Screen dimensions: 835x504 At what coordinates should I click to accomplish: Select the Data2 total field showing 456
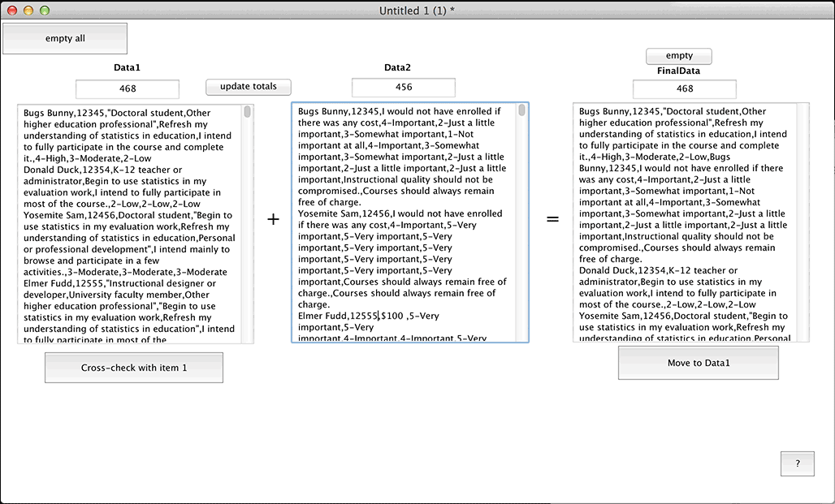[x=403, y=87]
